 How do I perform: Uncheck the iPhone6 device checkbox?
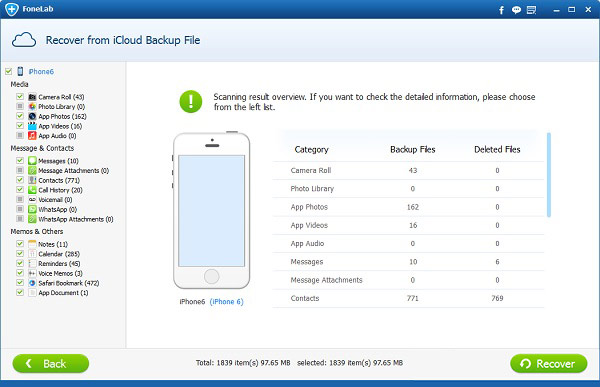[x=8, y=71]
